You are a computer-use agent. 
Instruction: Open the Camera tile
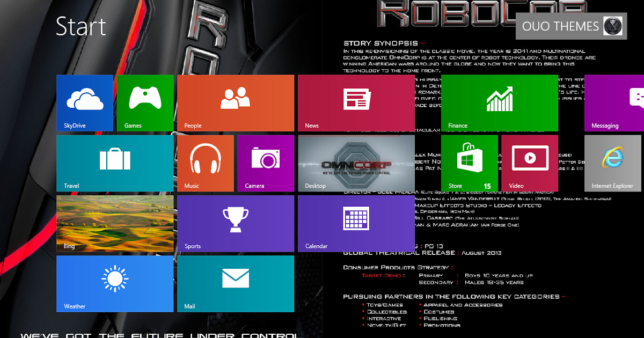266,163
